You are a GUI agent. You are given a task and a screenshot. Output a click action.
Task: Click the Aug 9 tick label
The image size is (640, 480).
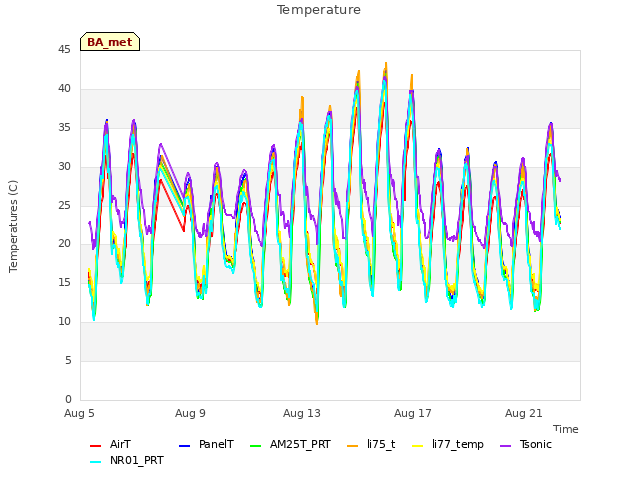[190, 413]
